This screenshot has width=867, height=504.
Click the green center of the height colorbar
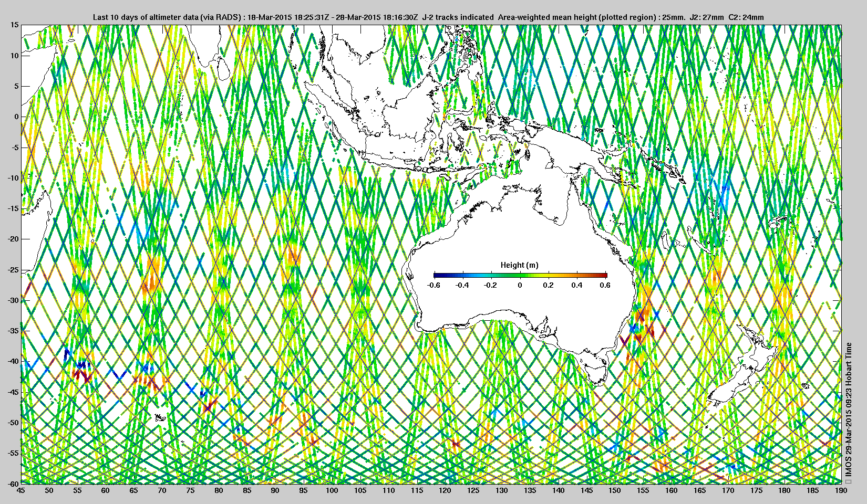[x=520, y=275]
